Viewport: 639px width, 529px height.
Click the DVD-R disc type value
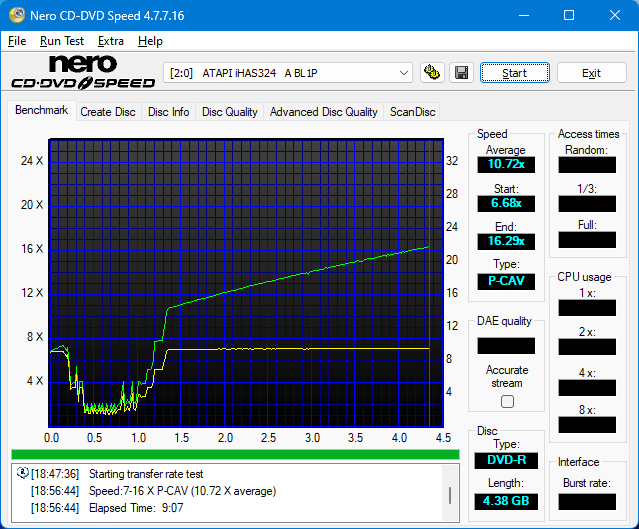click(506, 461)
